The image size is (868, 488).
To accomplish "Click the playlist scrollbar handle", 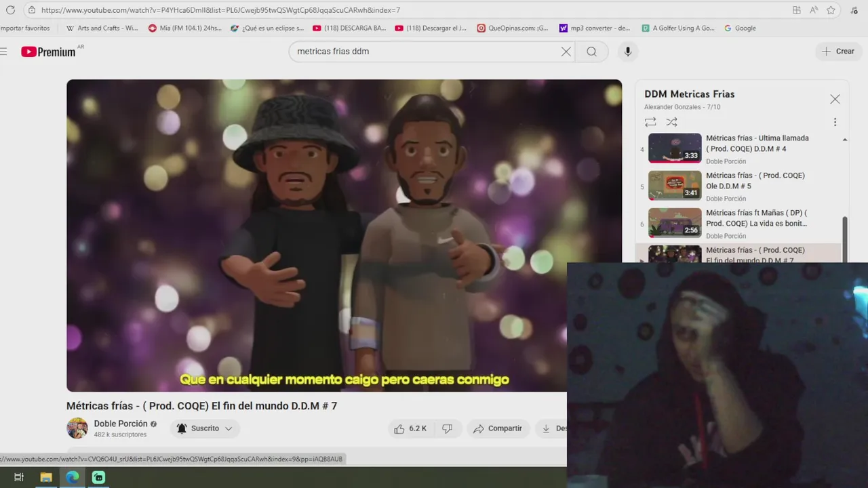I will pyautogui.click(x=845, y=239).
